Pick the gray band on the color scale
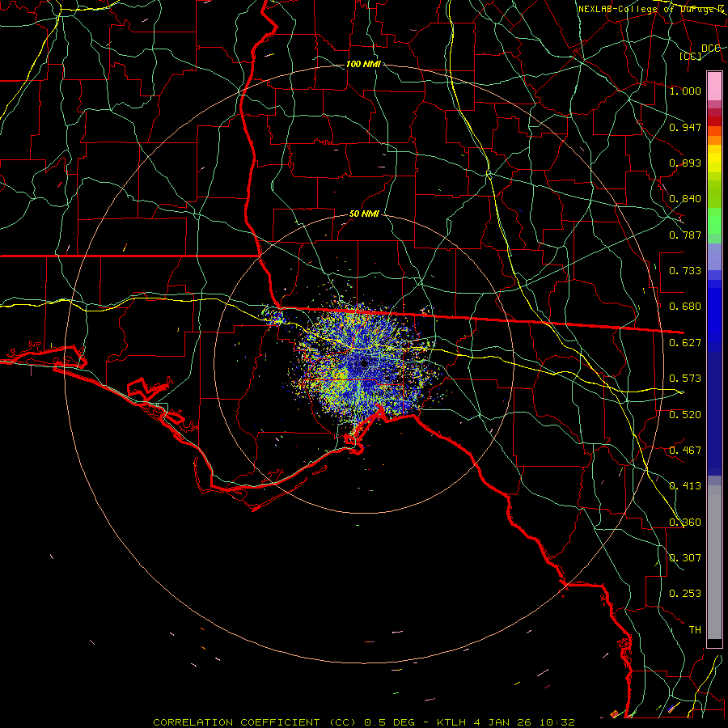Screen dimensions: 728x728 tap(714, 562)
